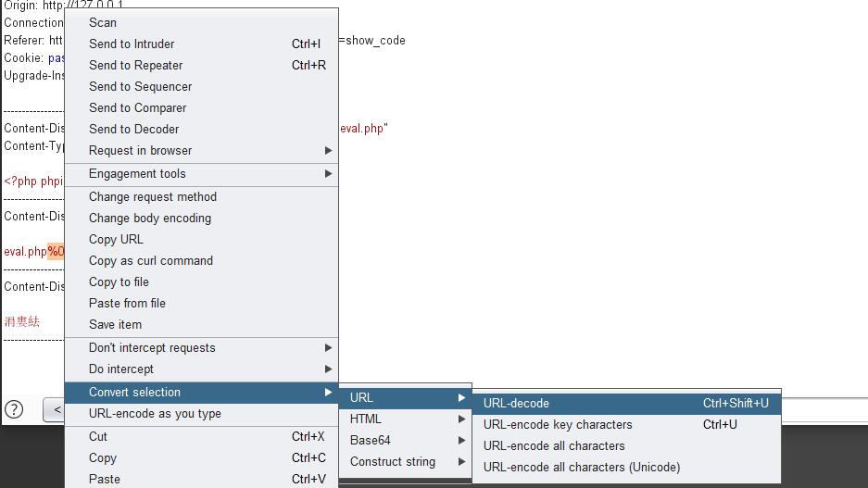Select Copy as curl command
868x488 pixels.
151,260
